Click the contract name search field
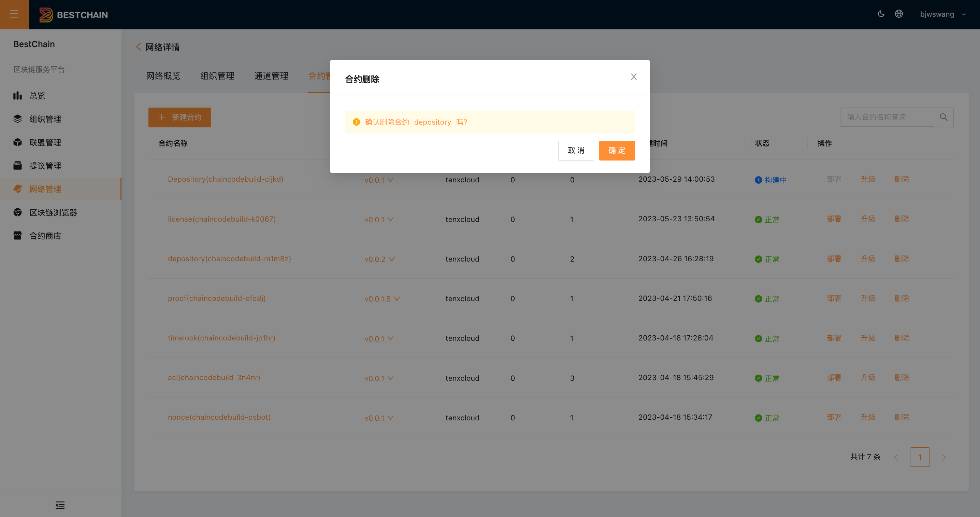Screen dimensions: 980x517 click(x=887, y=117)
